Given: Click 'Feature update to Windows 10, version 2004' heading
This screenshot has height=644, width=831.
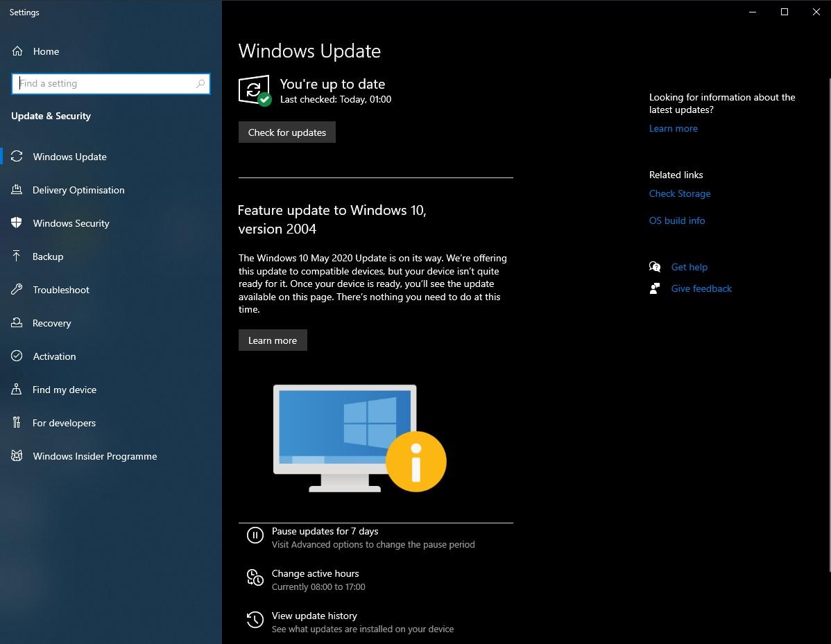Looking at the screenshot, I should point(332,219).
